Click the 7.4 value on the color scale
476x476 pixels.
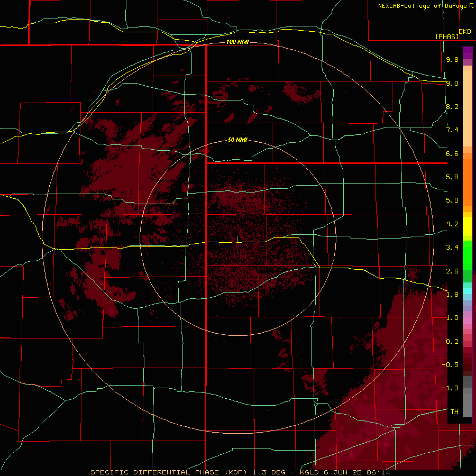coord(452,130)
